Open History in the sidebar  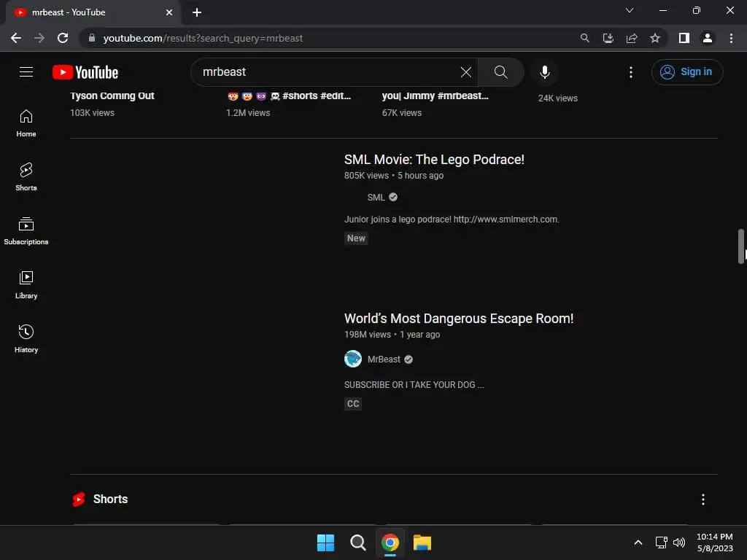(26, 338)
